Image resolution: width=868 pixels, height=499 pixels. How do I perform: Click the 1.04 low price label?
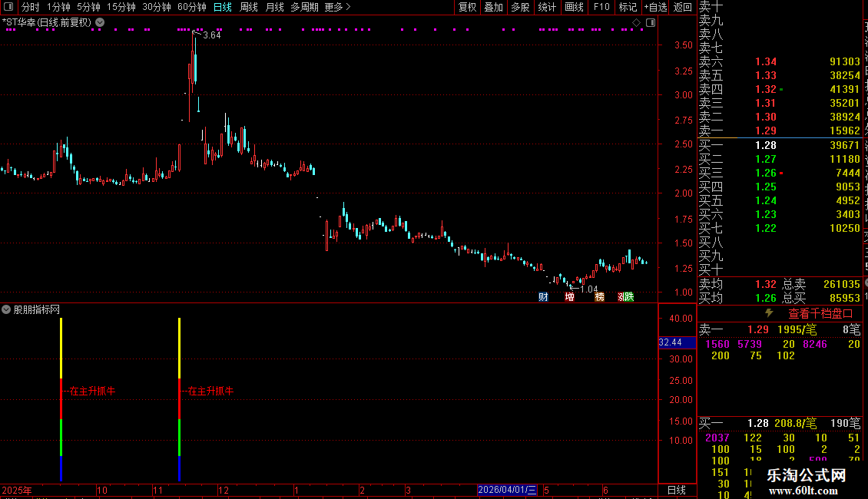click(589, 289)
